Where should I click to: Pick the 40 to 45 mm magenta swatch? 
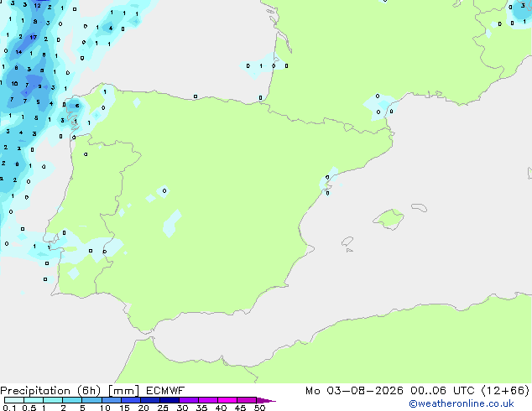coord(227,400)
